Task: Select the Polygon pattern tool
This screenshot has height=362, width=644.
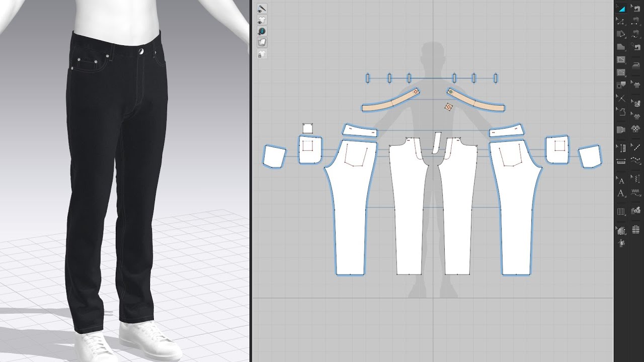Action: click(621, 35)
